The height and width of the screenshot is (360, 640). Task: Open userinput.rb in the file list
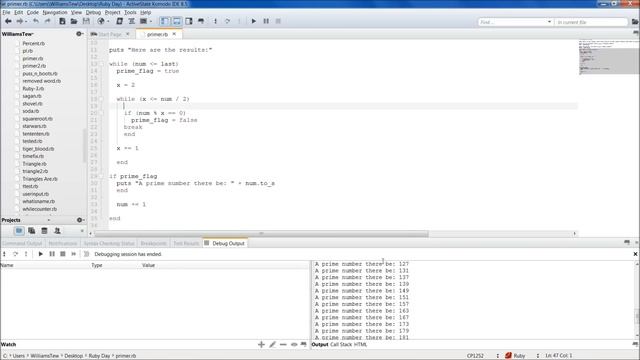click(36, 194)
